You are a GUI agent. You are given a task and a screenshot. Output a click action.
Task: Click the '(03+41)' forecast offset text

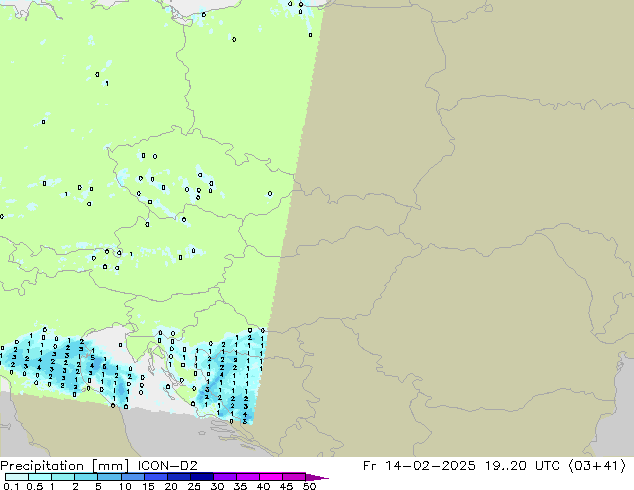click(597, 466)
